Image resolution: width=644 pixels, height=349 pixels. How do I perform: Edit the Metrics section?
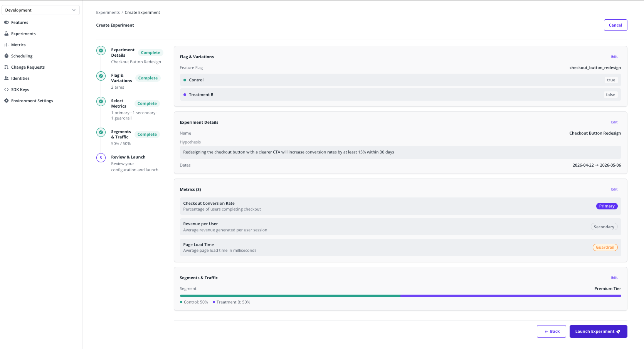pos(614,189)
